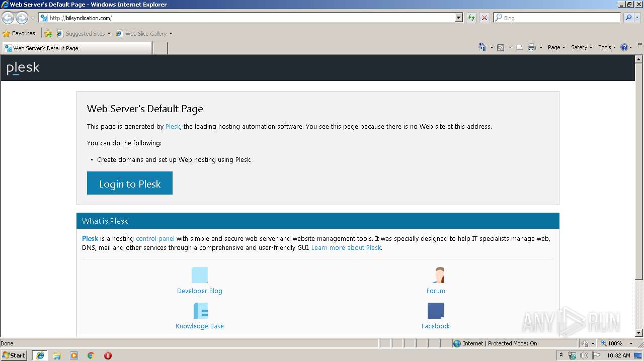Screen dimensions: 644x362
Task: Click the Print icon
Action: pos(532,47)
